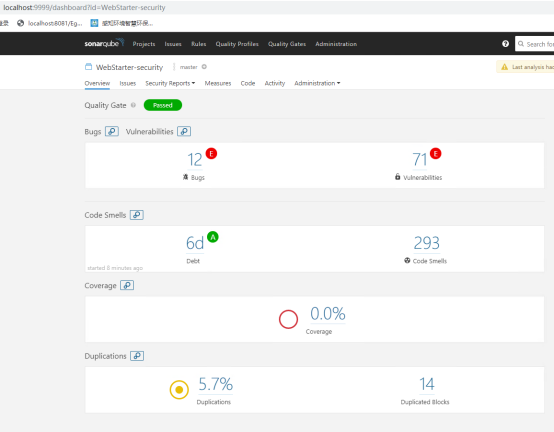Click the 'started 8 minutes ago' text

(115, 268)
